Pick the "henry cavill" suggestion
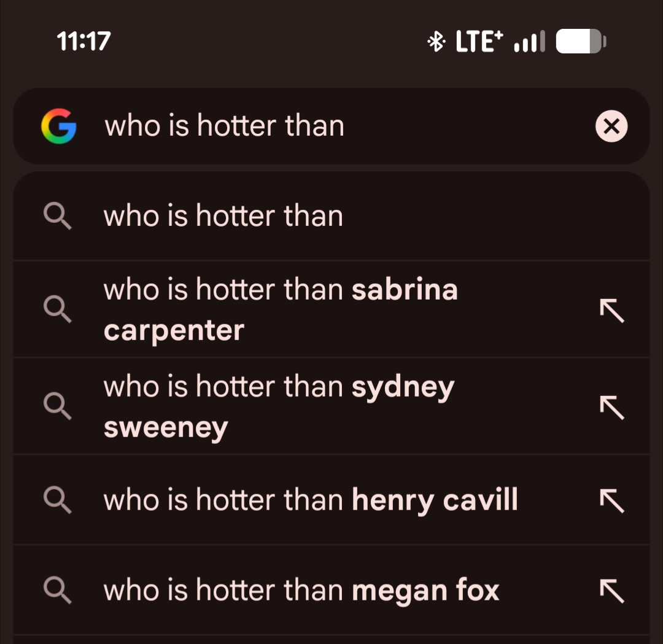 [311, 500]
